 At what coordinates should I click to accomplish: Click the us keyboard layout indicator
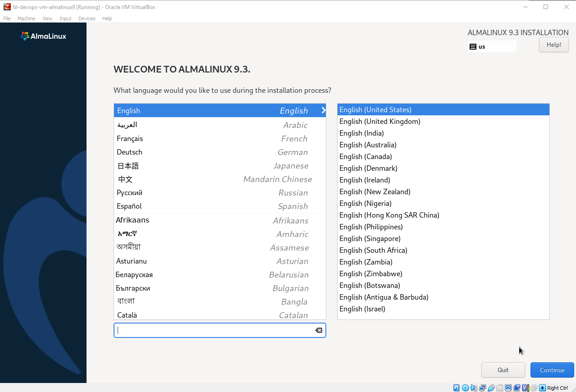pos(492,46)
